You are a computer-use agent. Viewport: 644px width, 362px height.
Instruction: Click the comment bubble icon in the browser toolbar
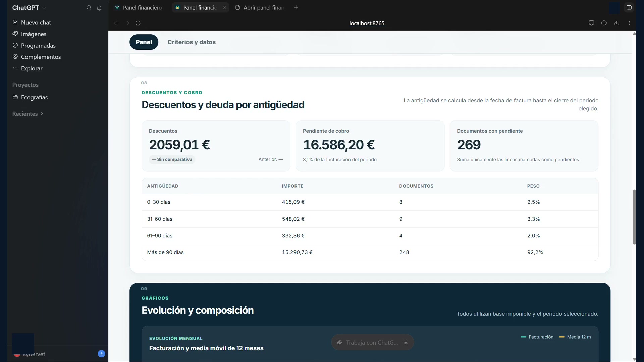(591, 23)
